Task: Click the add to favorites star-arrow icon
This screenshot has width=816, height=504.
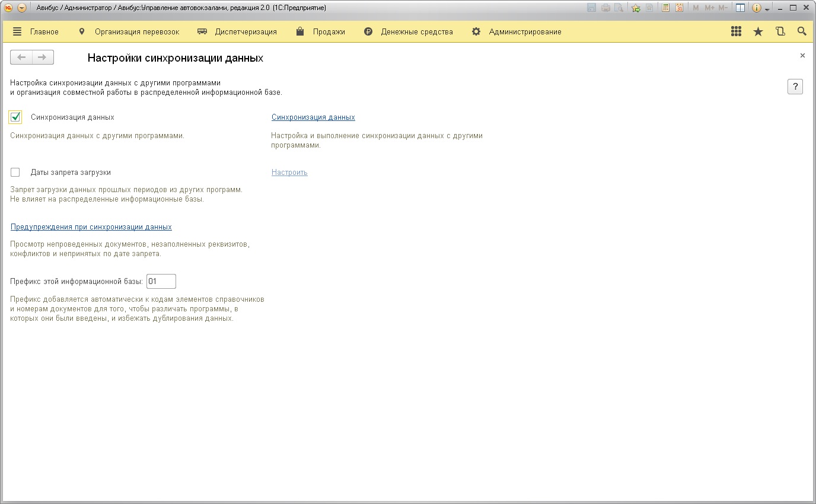Action: (636, 8)
